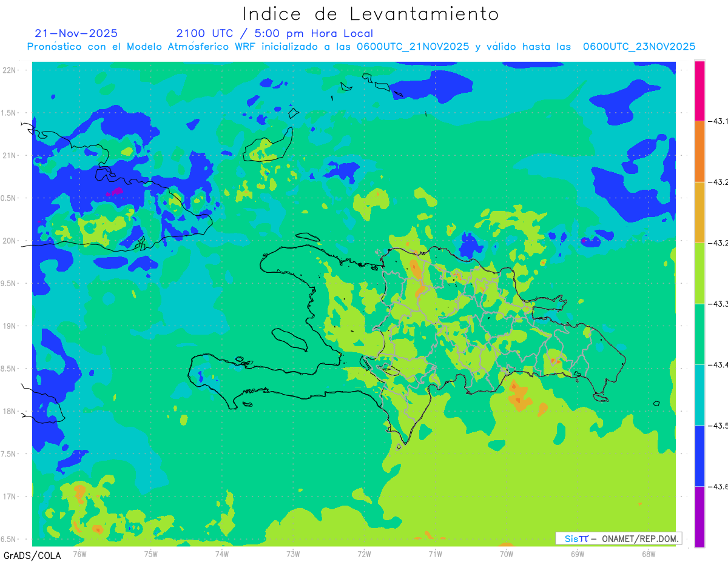Click the '-43.1' color scale value
The image size is (728, 562).
[718, 122]
